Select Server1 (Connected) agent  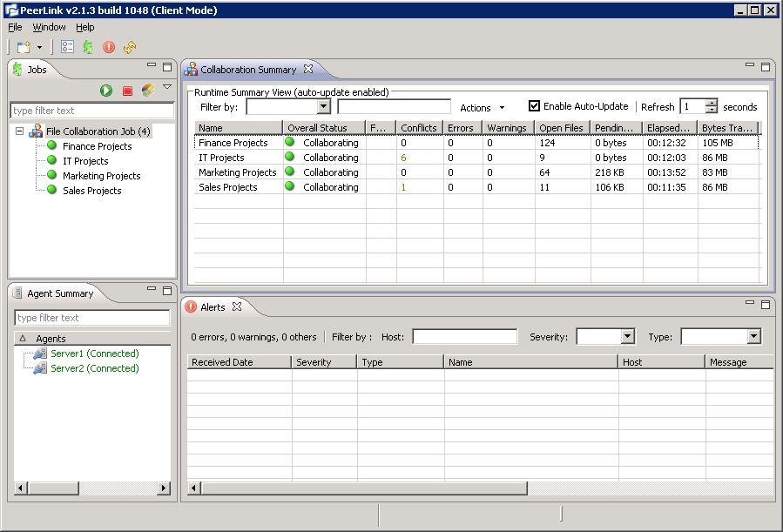click(x=95, y=354)
